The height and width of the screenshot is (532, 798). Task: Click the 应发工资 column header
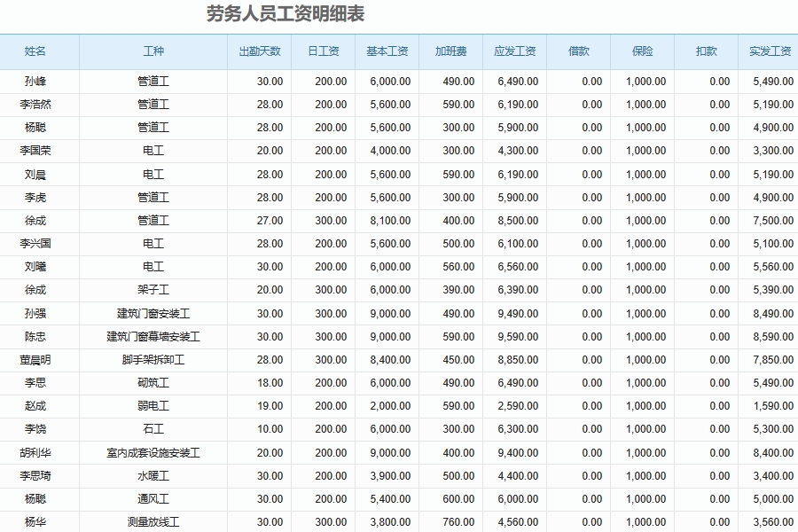[x=515, y=51]
